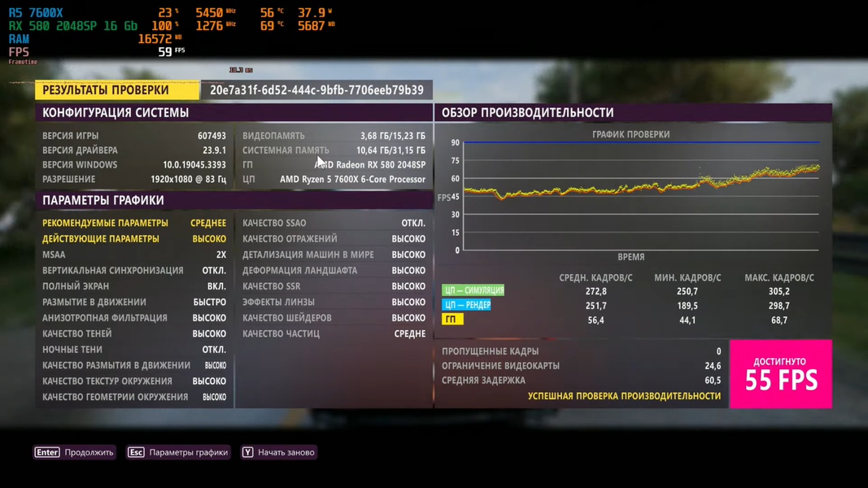This screenshot has height=488, width=868.
Task: Click the ГРАФИК ПРОВЕРКИ chart title
Action: click(x=630, y=134)
